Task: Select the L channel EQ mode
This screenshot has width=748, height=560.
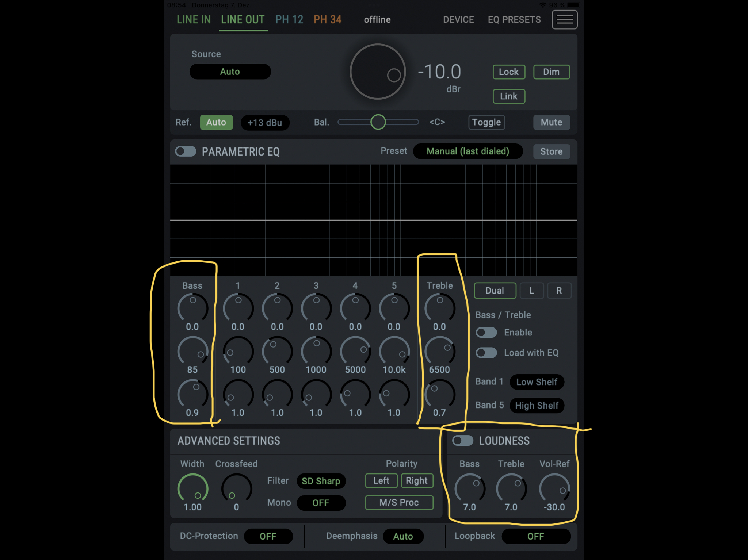Action: (x=532, y=291)
